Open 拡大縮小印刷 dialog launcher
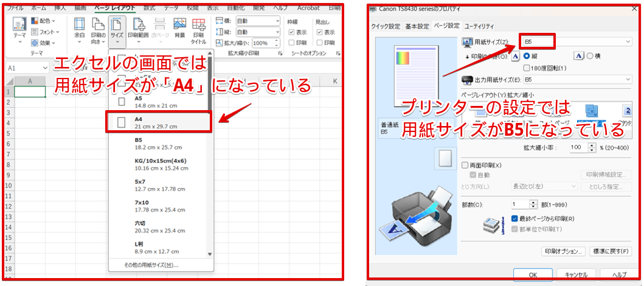The height and width of the screenshot is (286, 644). point(280,54)
